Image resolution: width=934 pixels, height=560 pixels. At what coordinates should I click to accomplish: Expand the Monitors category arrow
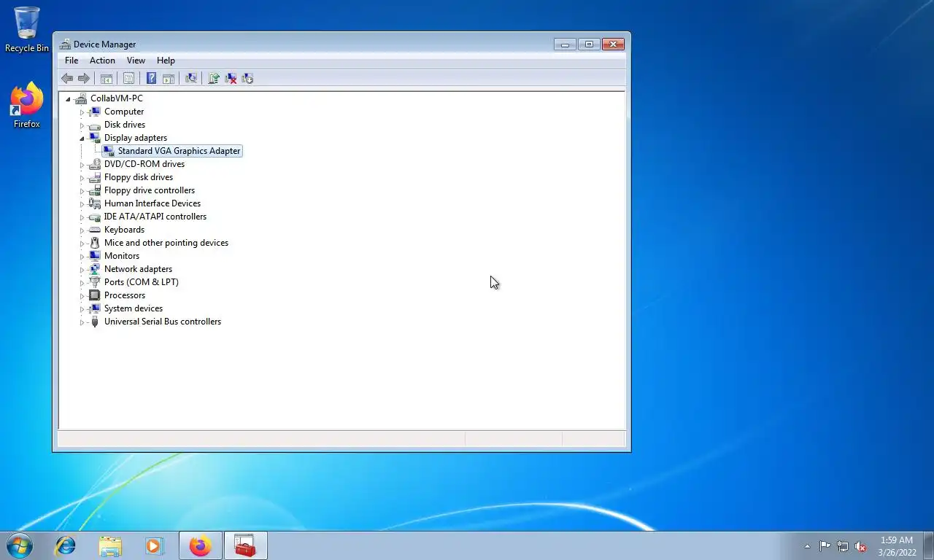pos(82,257)
